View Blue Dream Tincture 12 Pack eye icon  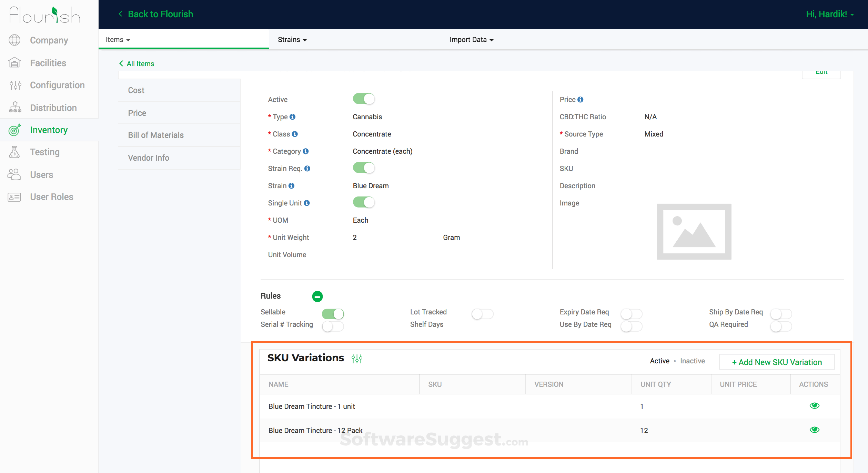[x=814, y=430]
